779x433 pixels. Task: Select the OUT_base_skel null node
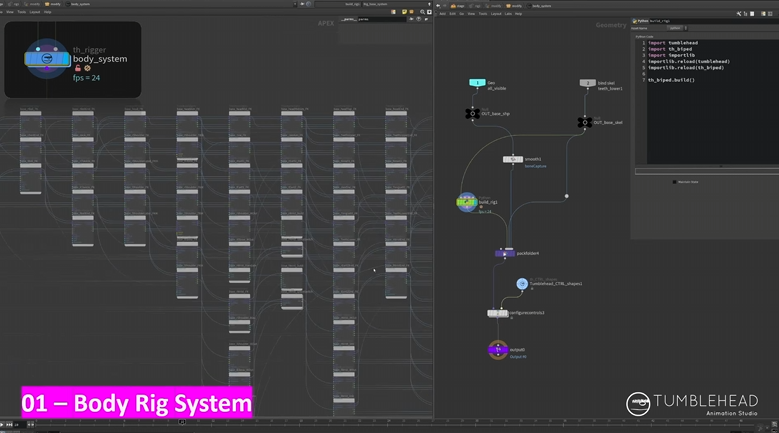(584, 122)
